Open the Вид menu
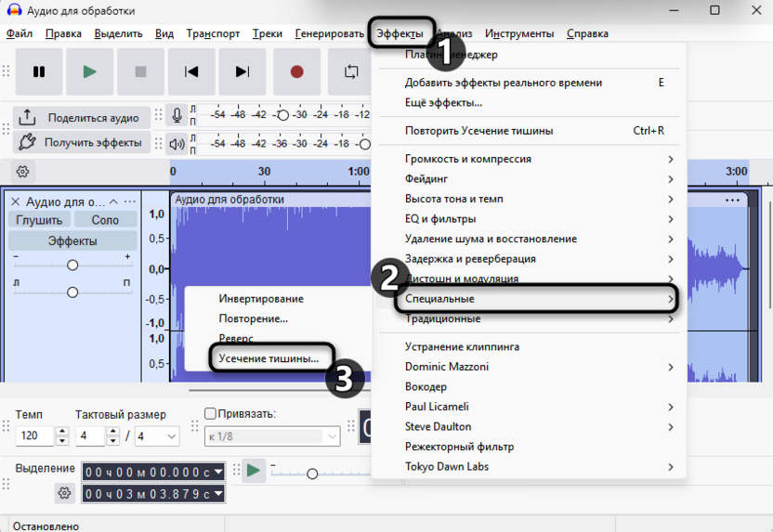 click(x=164, y=33)
